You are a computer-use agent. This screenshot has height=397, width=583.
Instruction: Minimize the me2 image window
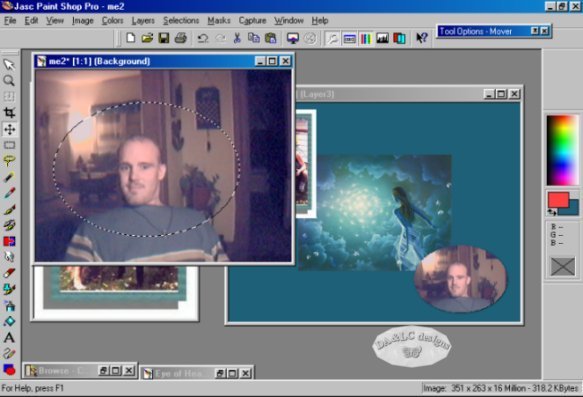(260, 61)
